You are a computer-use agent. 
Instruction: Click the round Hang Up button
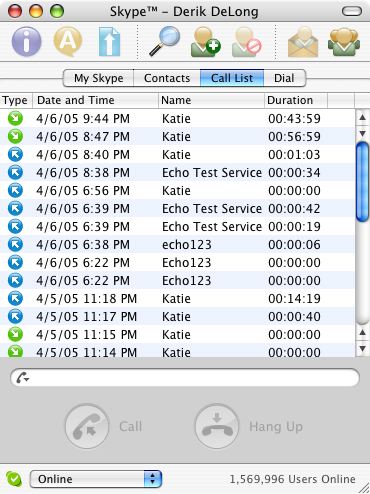point(217,426)
